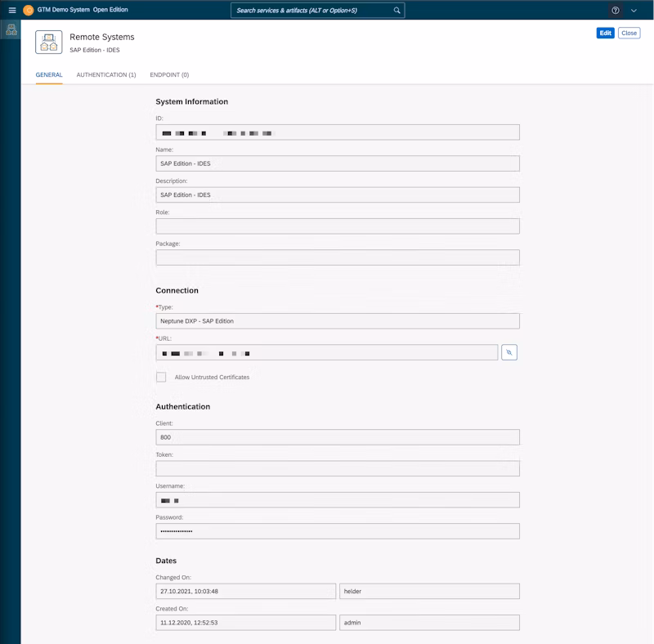Image resolution: width=654 pixels, height=644 pixels.
Task: Click the Connection section heading
Action: [x=177, y=290]
